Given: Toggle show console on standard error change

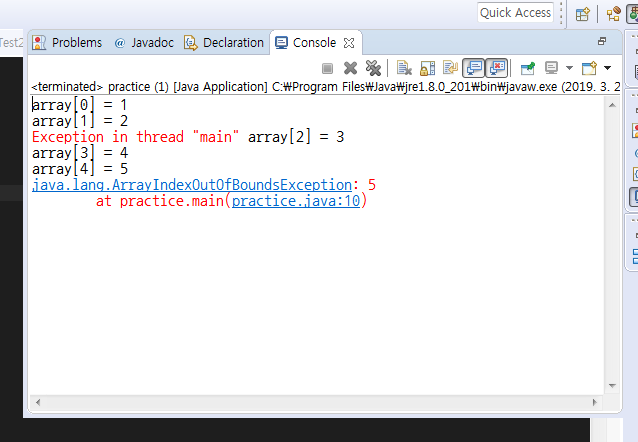Looking at the screenshot, I should click(497, 68).
